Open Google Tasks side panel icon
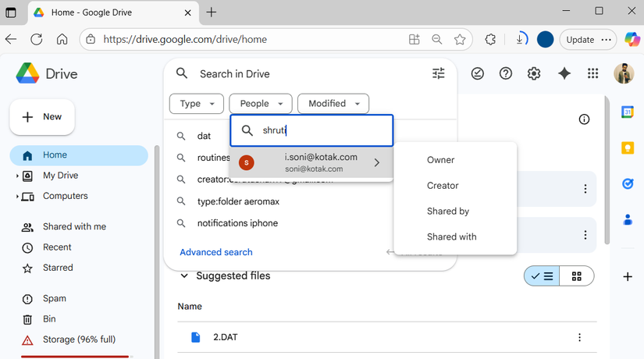This screenshot has height=359, width=644. 627,184
